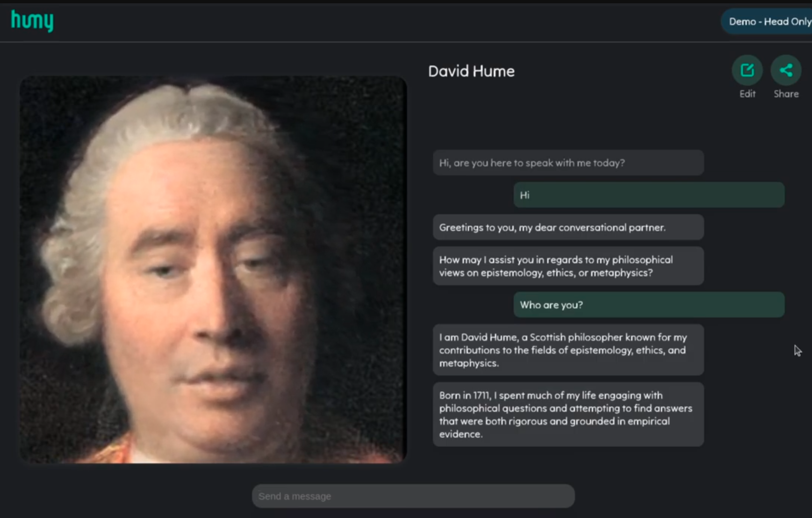Focus the Send a message field
The image size is (812, 518).
coord(413,496)
